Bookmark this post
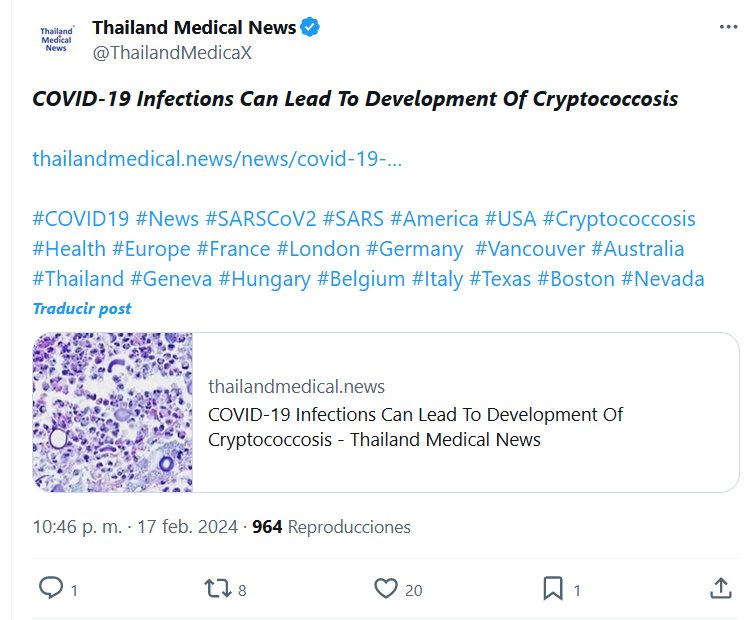This screenshot has width=748, height=620. (x=552, y=588)
